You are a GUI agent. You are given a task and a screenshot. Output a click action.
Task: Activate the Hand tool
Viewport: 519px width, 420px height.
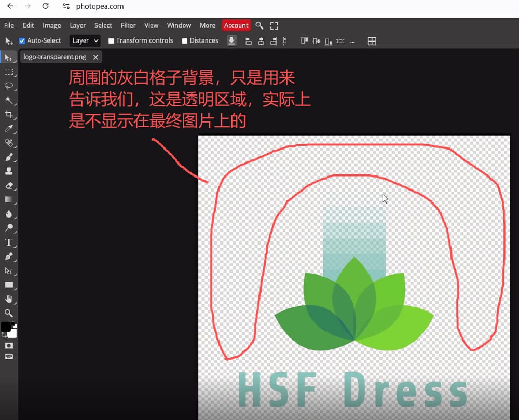pyautogui.click(x=9, y=299)
